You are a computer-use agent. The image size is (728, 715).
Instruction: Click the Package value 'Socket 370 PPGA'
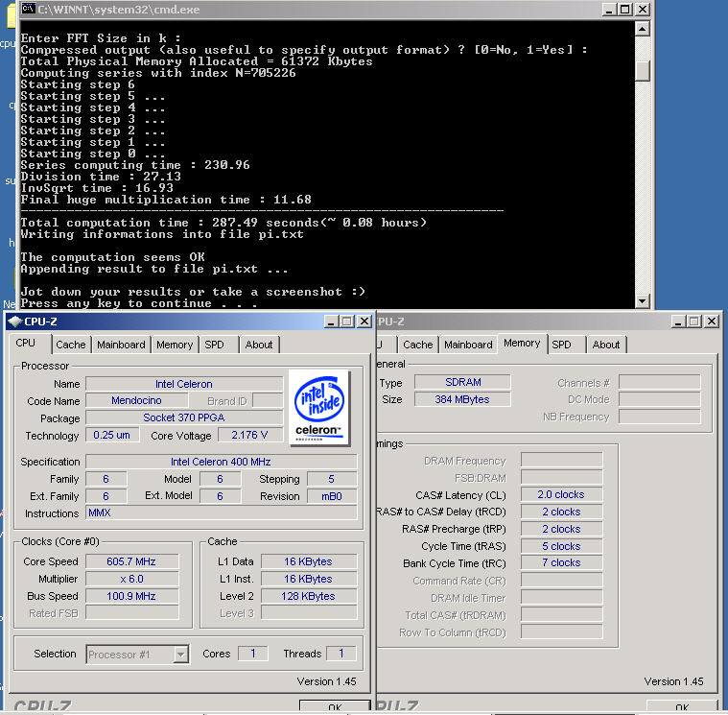click(x=184, y=417)
